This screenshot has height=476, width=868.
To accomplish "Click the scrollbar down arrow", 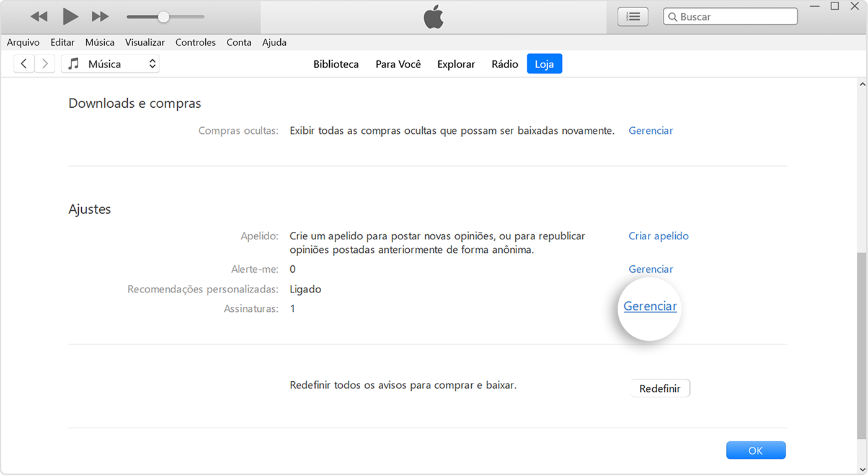I will tap(862, 469).
